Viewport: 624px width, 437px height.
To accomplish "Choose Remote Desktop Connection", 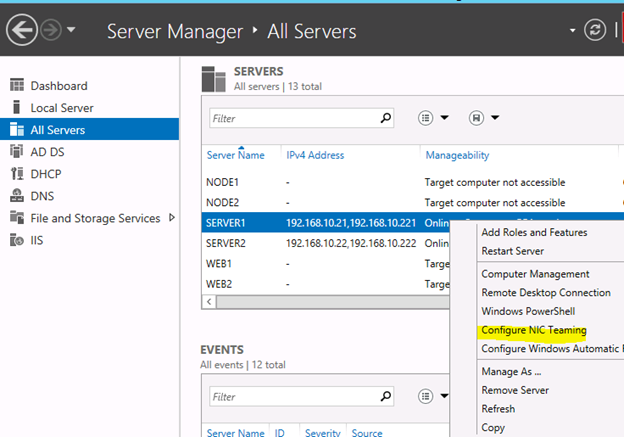I will coord(546,293).
